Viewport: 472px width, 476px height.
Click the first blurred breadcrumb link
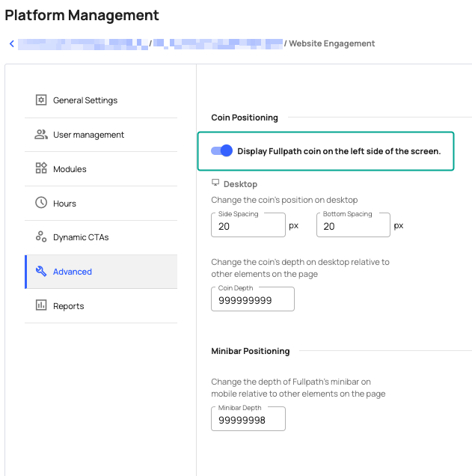pos(82,43)
